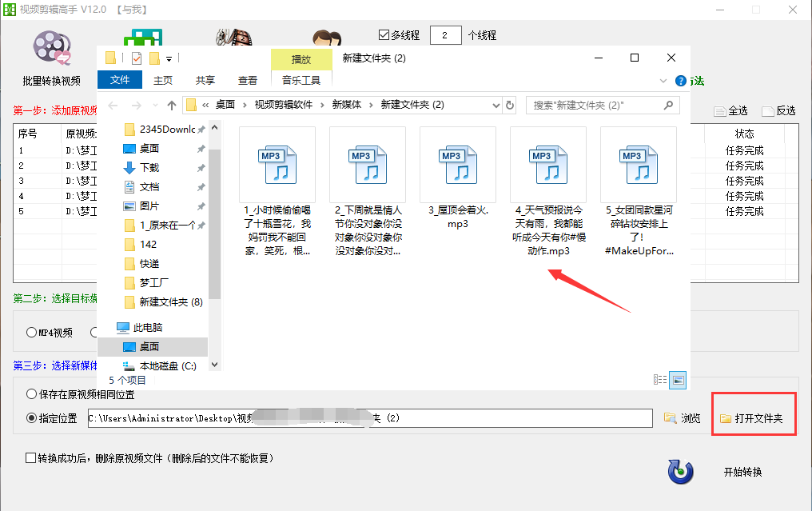Click the breadcrumb arrow after 视频剪辑软件
The image size is (812, 511).
(x=322, y=106)
